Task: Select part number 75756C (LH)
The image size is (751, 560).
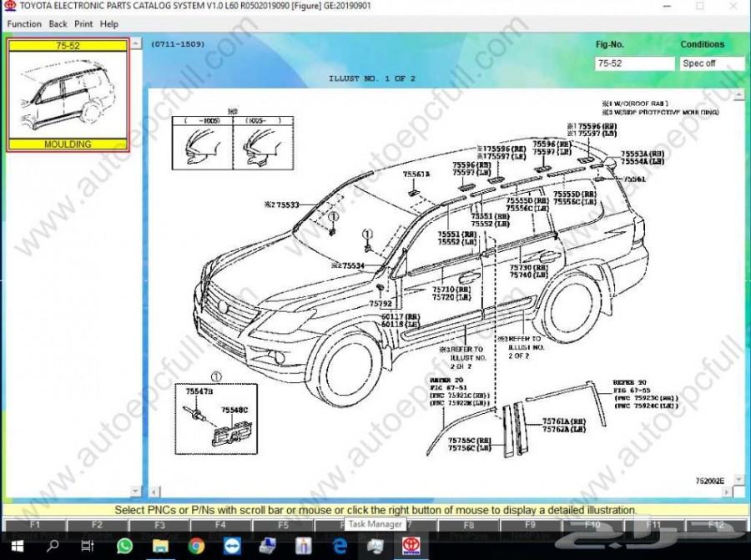Action: (x=470, y=448)
